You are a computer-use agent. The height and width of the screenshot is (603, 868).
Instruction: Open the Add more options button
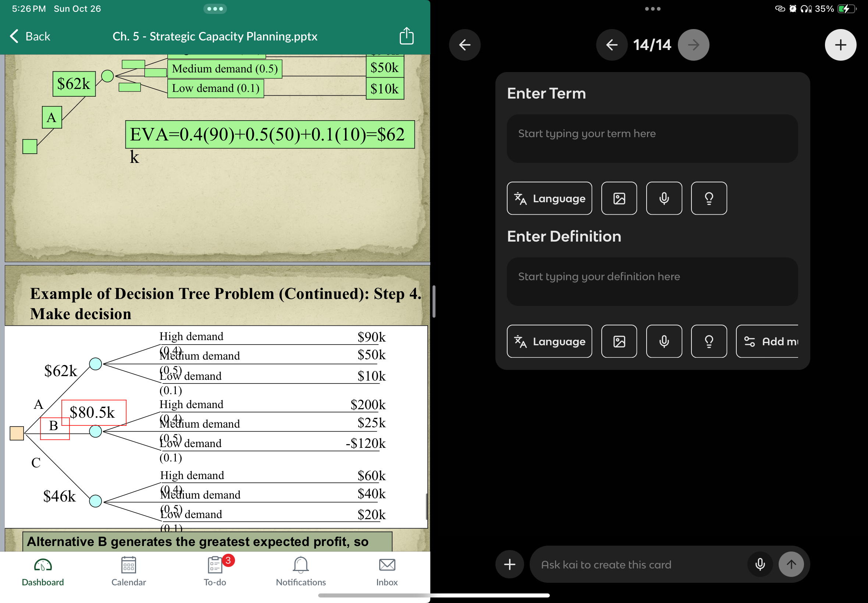(768, 341)
